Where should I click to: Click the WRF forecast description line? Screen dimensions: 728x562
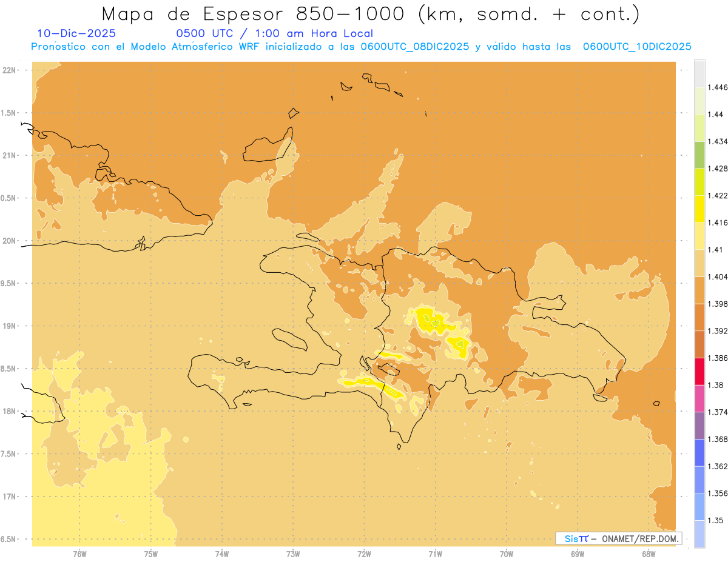[x=362, y=47]
